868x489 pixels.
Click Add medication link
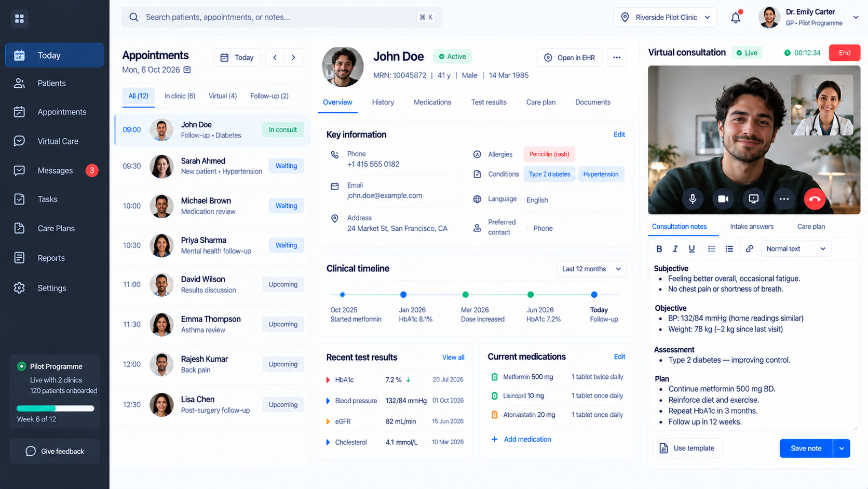click(x=521, y=440)
